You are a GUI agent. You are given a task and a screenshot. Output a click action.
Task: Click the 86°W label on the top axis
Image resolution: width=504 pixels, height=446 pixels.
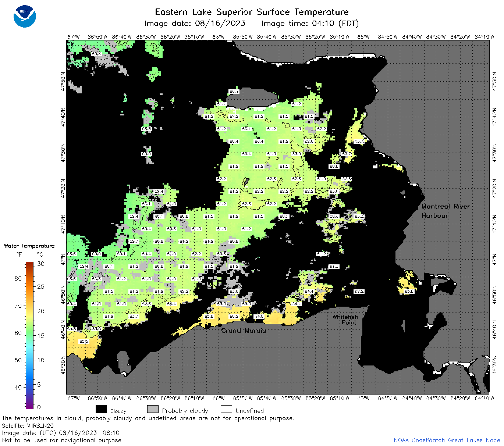(219, 37)
